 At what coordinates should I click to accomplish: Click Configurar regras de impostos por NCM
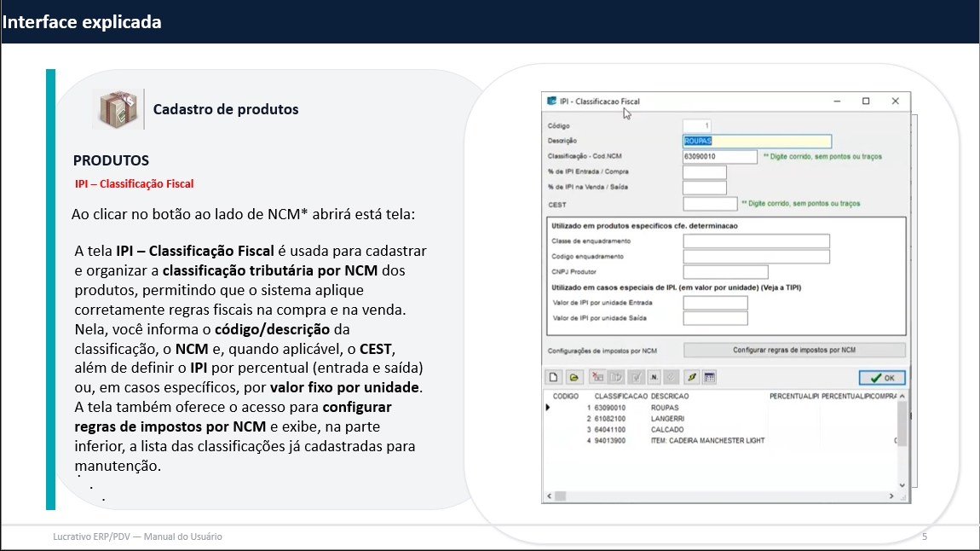(794, 351)
